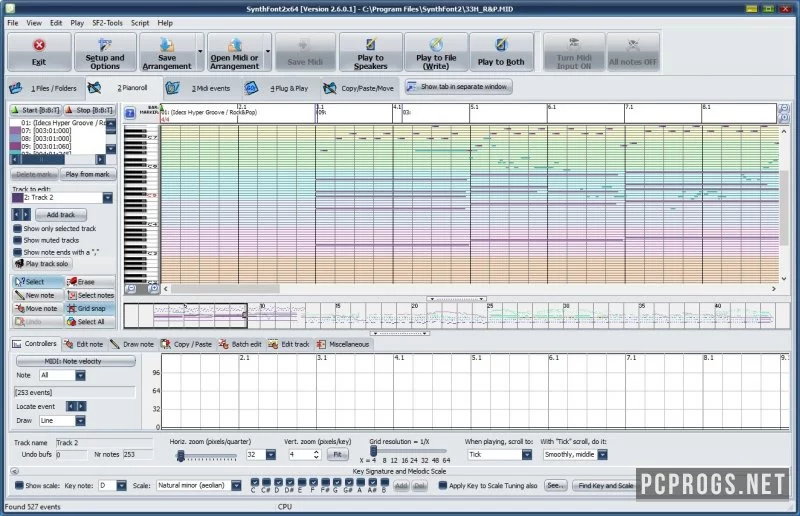
Task: Click the Track name input field
Action: pos(103,443)
